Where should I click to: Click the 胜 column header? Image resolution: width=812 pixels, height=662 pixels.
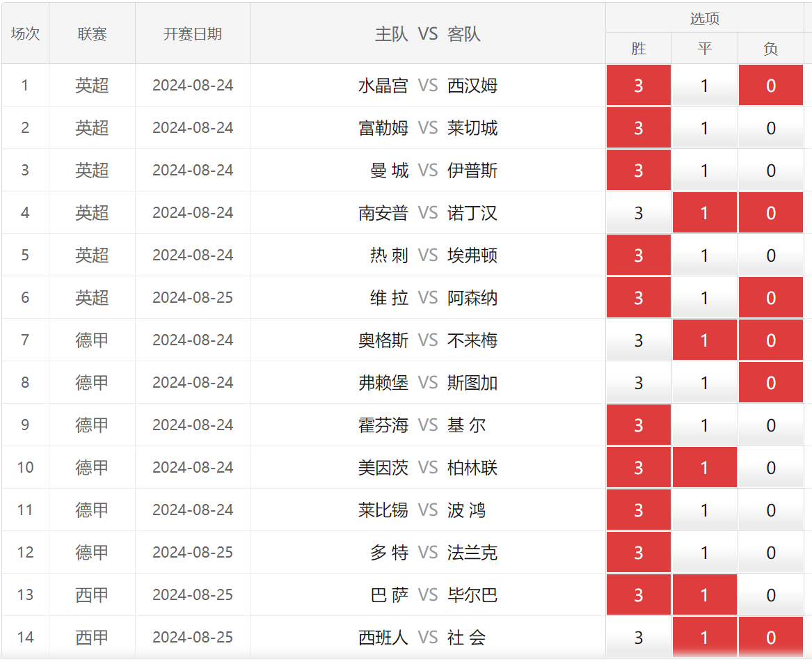[x=639, y=48]
